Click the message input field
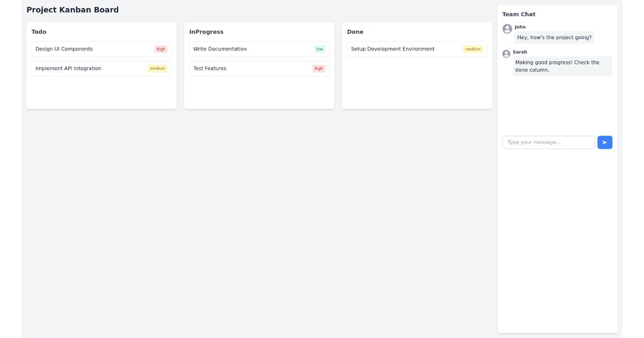 point(548,142)
